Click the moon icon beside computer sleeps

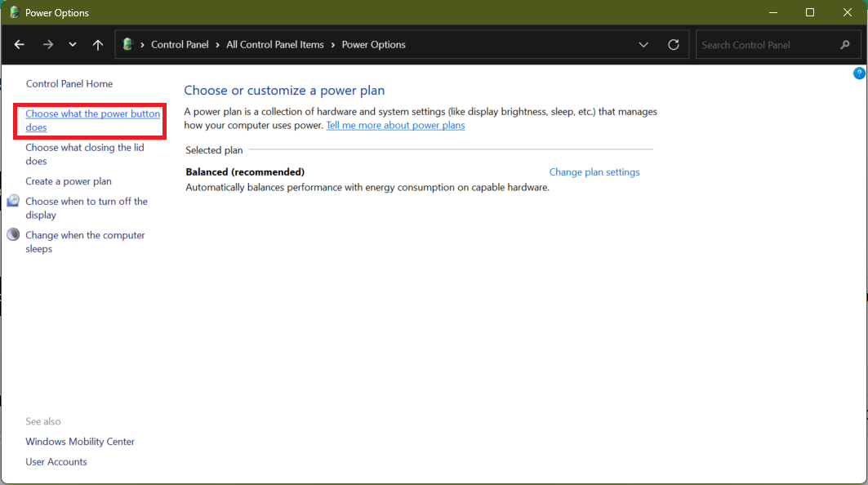click(x=13, y=235)
